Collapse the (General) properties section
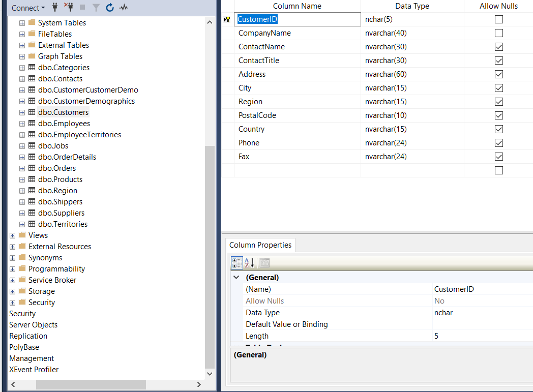Screen dimensions: 533x392 point(236,277)
